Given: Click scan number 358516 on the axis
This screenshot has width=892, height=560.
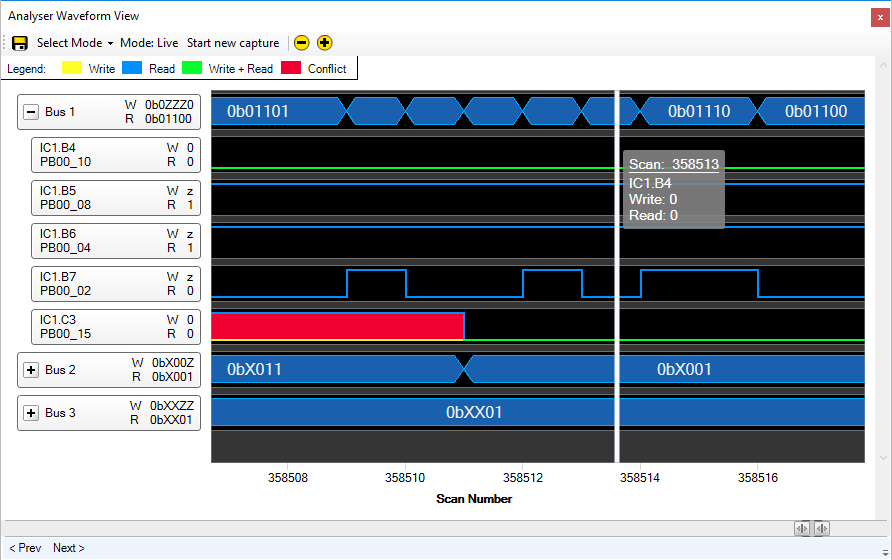Looking at the screenshot, I should (x=758, y=478).
